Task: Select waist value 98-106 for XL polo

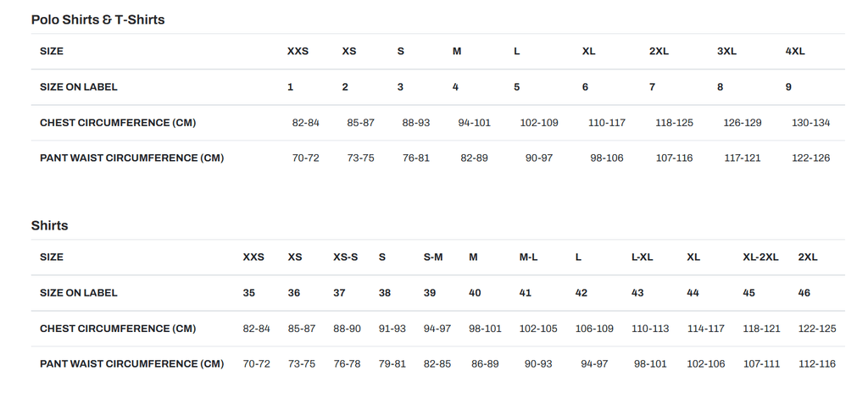Action: (607, 158)
